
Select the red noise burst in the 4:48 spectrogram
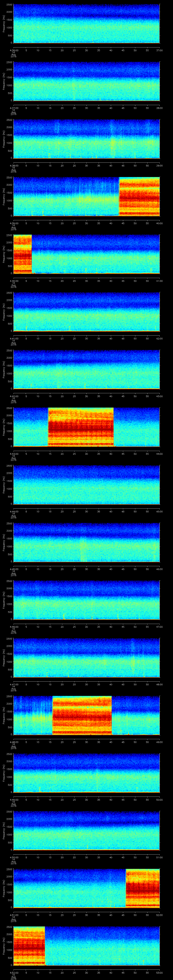[82, 715]
